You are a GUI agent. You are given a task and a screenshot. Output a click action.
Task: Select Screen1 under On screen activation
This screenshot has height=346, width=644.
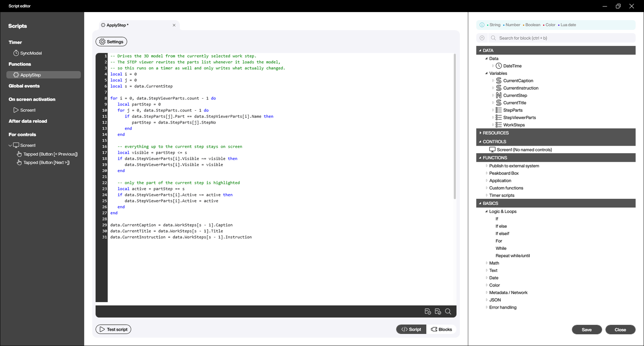[x=28, y=110]
